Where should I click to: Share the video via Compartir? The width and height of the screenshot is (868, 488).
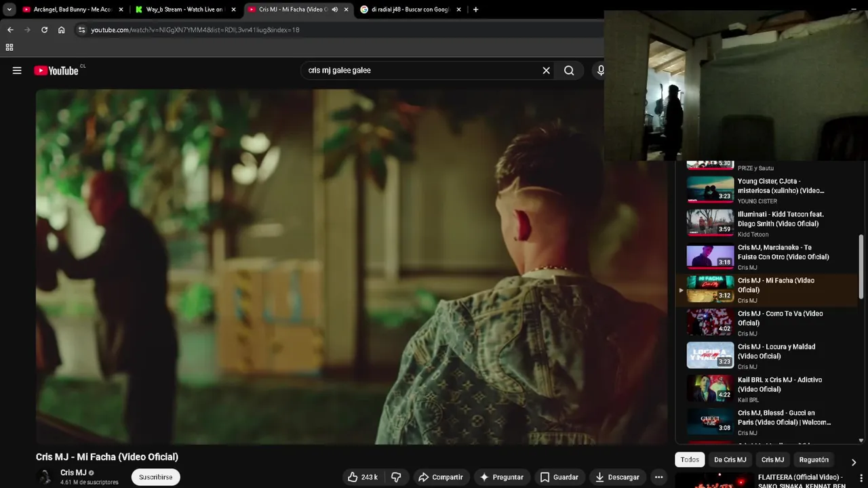click(441, 477)
